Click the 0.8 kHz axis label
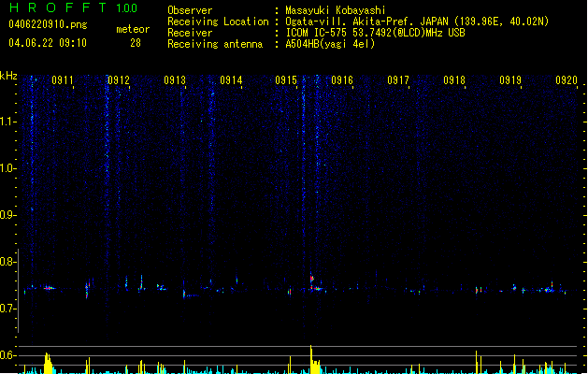 click(x=7, y=262)
